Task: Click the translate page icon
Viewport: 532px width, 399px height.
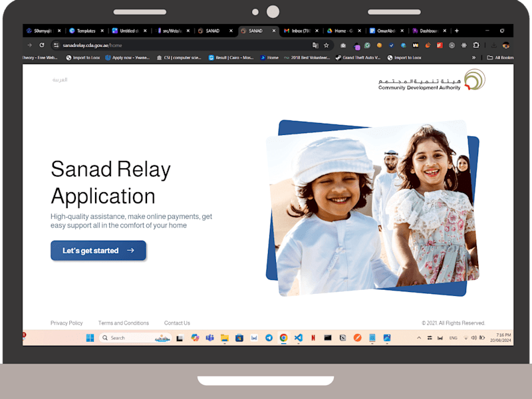Action: point(315,45)
